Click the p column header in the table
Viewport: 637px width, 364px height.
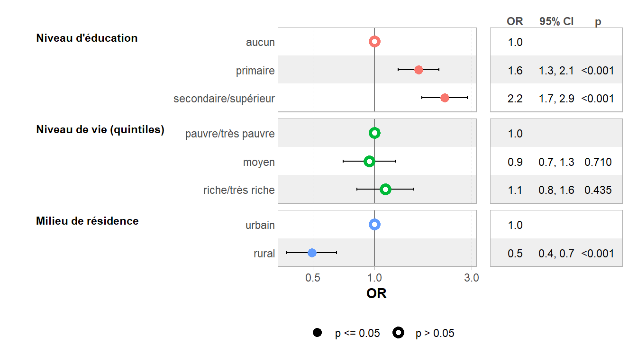(x=598, y=22)
